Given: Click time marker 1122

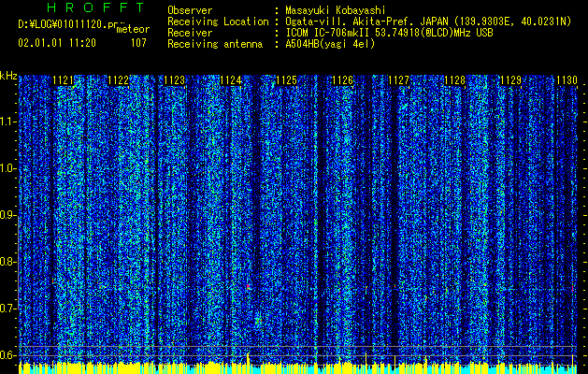Looking at the screenshot, I should (x=118, y=80).
